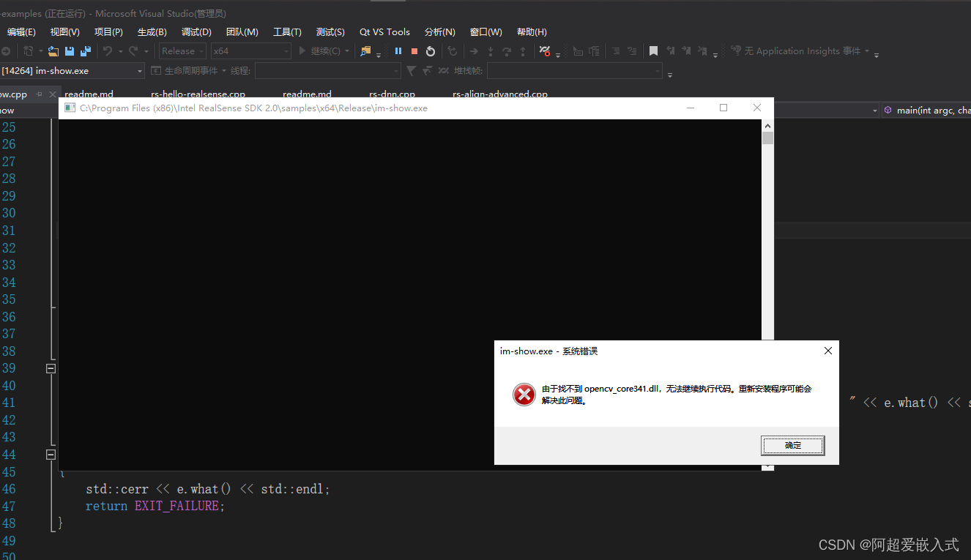Switch to the rs-hello-realsense.cpp tab
The height and width of the screenshot is (560, 971).
[x=198, y=94]
